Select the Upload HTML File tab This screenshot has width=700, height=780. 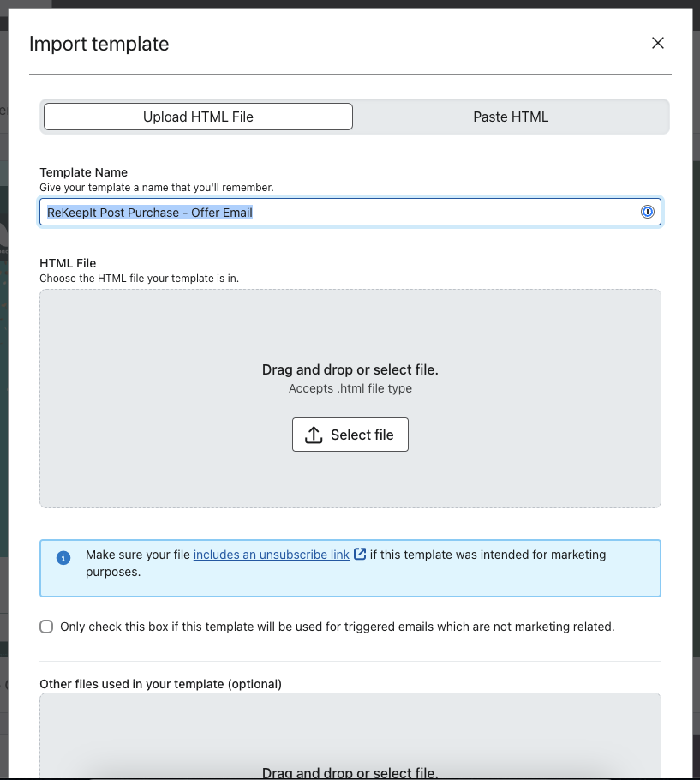[x=197, y=117]
